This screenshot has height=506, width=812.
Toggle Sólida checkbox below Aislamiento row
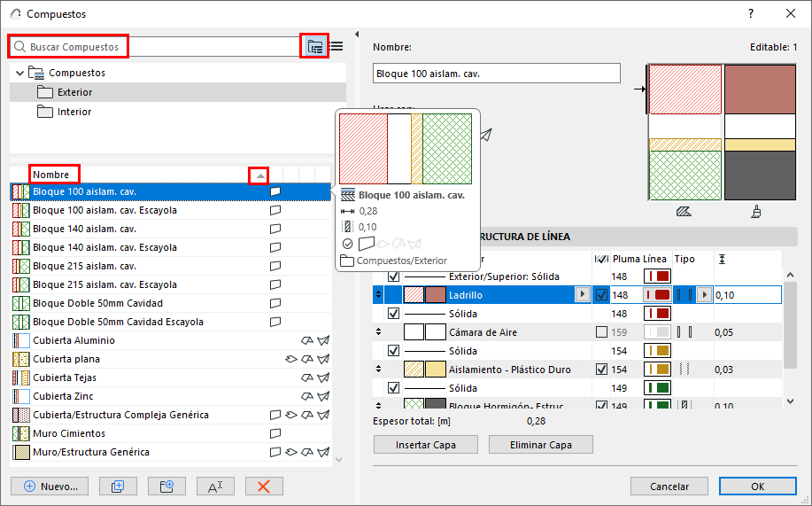click(x=393, y=388)
